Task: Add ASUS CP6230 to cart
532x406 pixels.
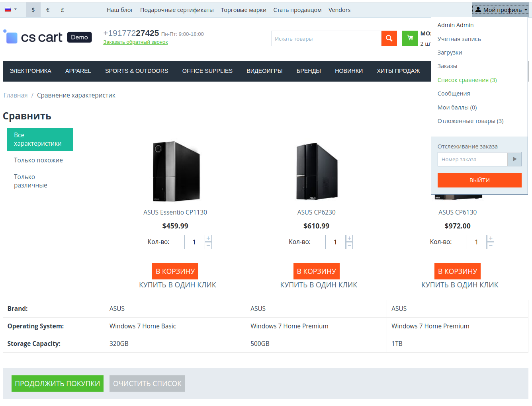Action: 316,271
